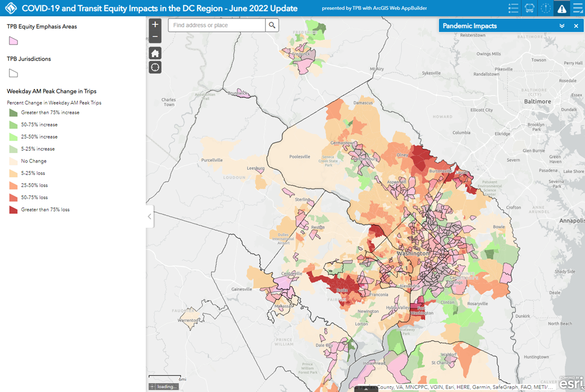Image resolution: width=585 pixels, height=392 pixels.
Task: Click the zoom in button on the map
Action: tap(155, 24)
